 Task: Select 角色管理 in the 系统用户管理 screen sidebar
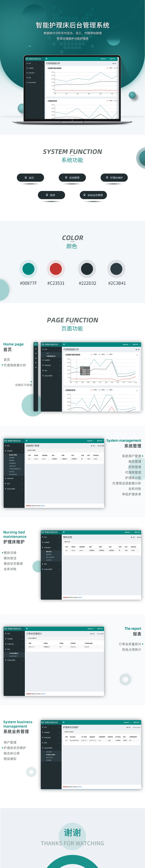click(x=12, y=458)
